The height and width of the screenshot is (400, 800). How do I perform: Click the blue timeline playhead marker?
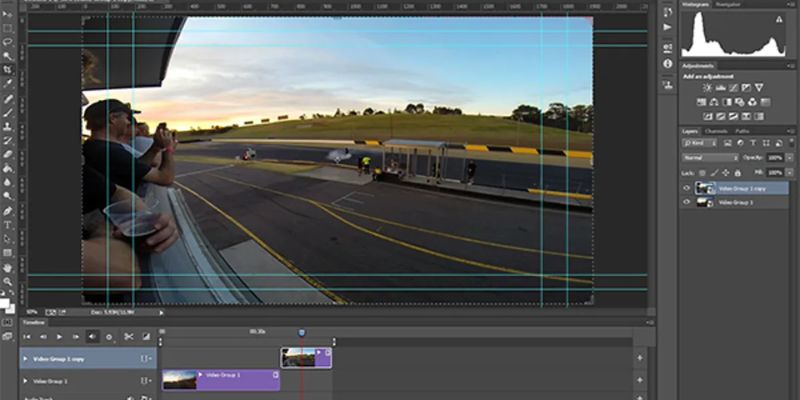click(x=301, y=333)
